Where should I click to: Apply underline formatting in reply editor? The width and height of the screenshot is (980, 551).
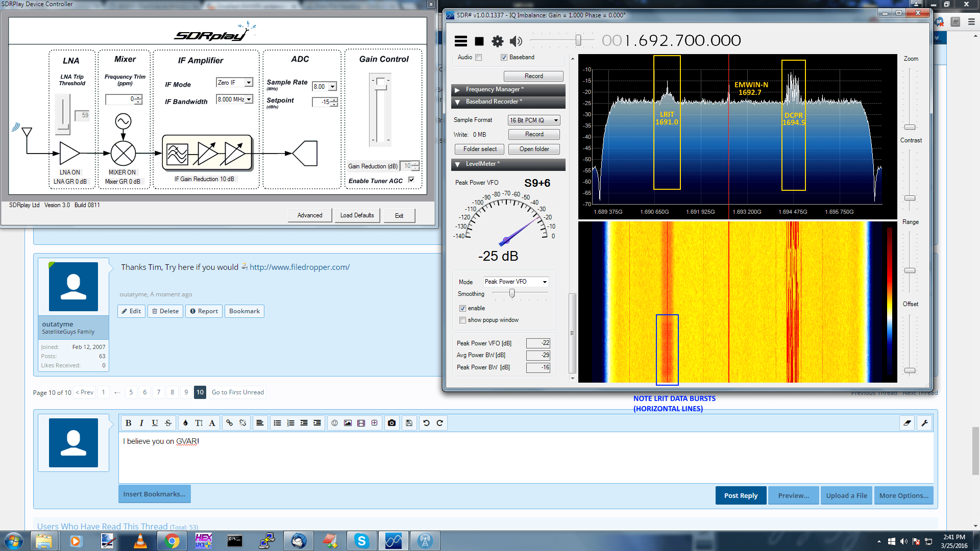tap(155, 423)
